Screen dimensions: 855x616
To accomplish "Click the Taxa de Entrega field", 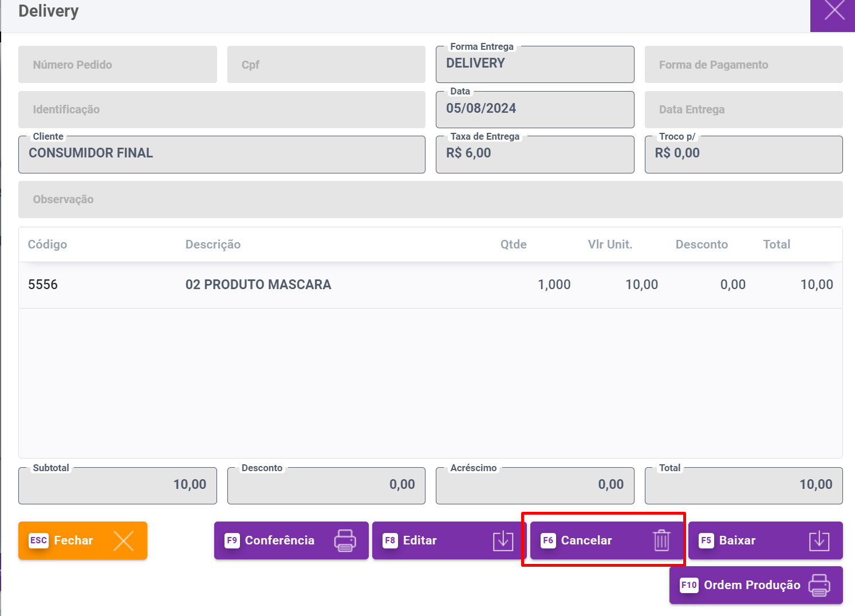I will (534, 154).
